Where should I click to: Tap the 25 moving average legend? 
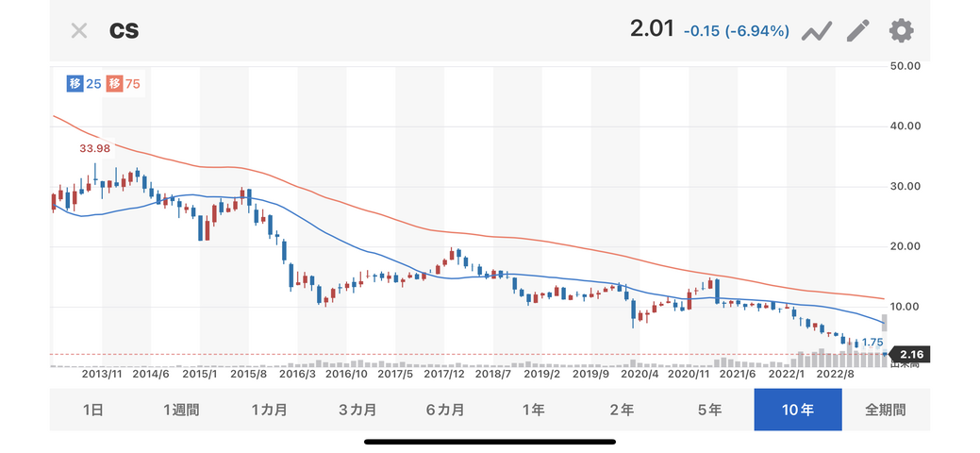84,83
